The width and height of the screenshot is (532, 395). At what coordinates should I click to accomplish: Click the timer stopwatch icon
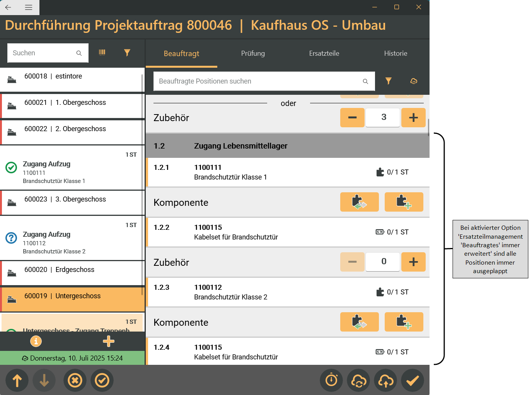tap(331, 380)
